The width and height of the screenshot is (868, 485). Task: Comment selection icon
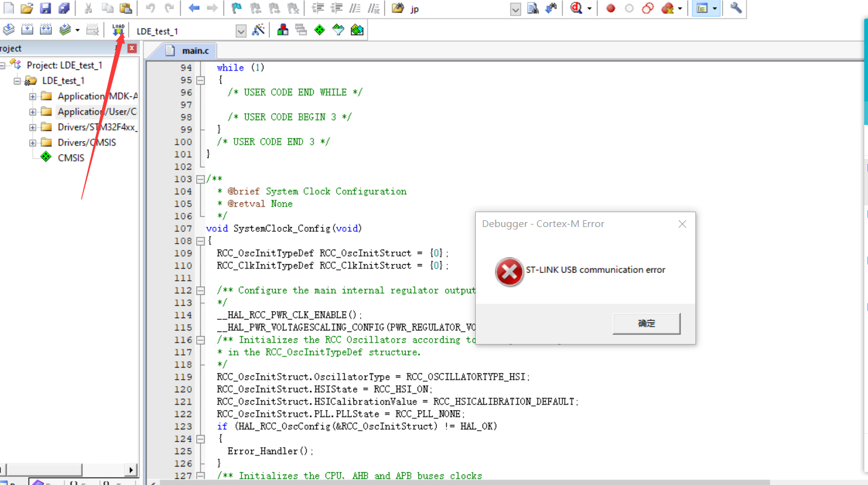point(355,8)
